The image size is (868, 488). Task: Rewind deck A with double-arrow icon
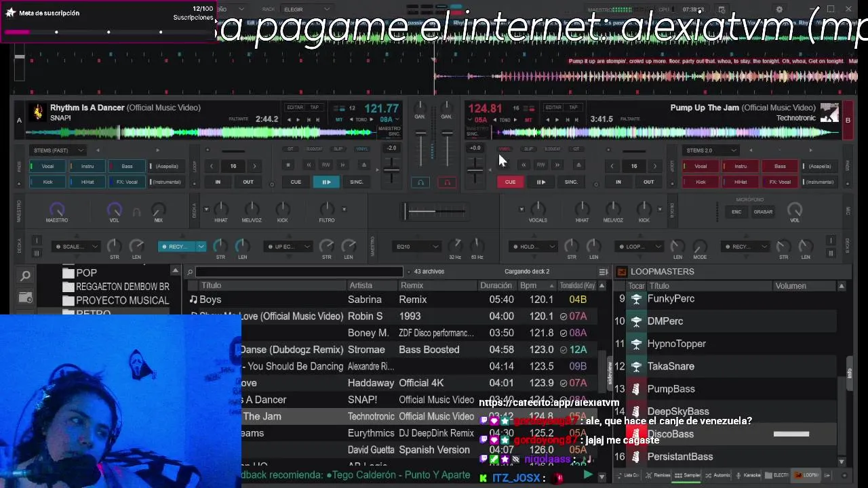coord(309,165)
